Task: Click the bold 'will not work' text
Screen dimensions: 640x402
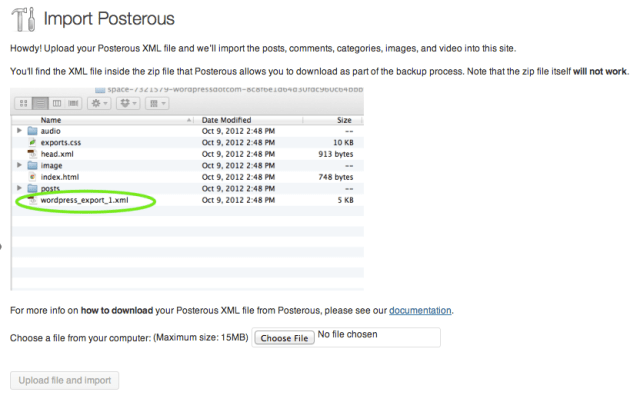Action: (x=600, y=71)
